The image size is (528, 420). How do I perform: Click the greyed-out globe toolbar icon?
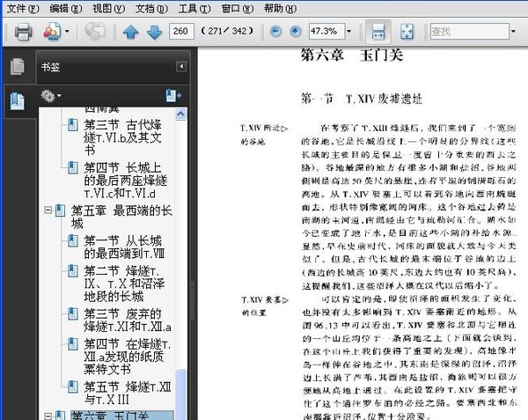tap(95, 32)
